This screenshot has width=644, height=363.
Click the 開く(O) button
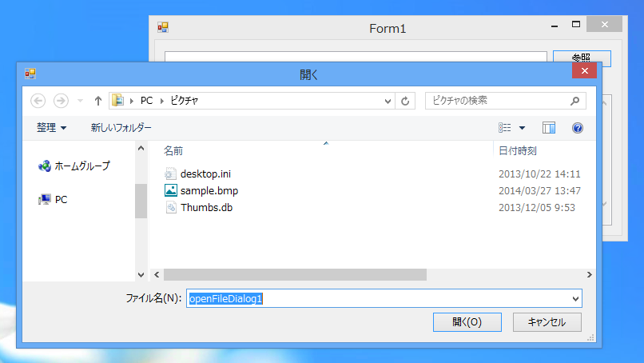(467, 322)
